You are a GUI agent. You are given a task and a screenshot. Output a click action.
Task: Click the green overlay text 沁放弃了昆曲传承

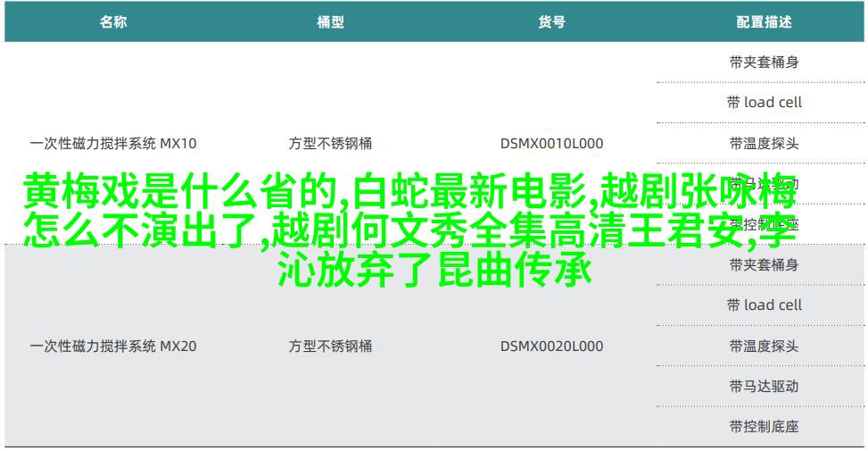point(434,270)
